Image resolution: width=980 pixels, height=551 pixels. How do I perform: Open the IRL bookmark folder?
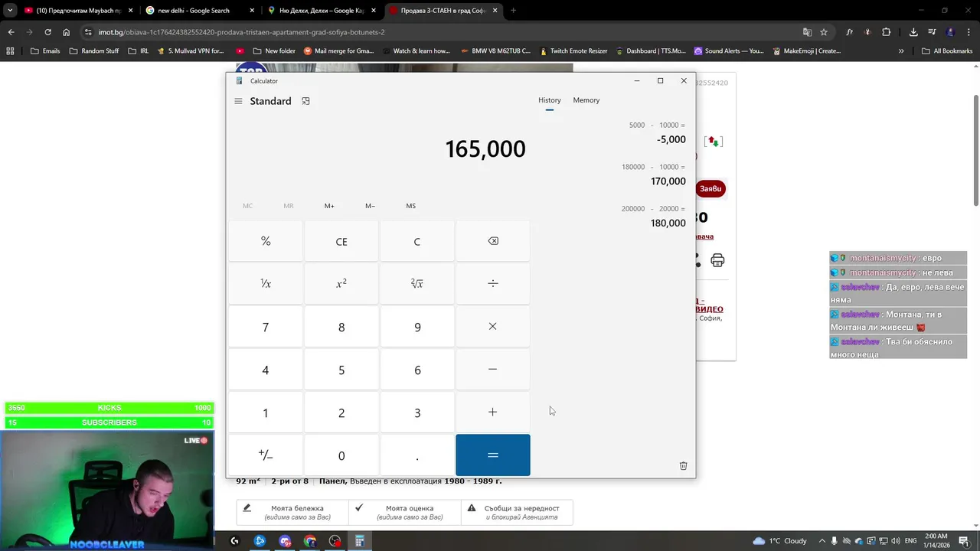(x=139, y=51)
